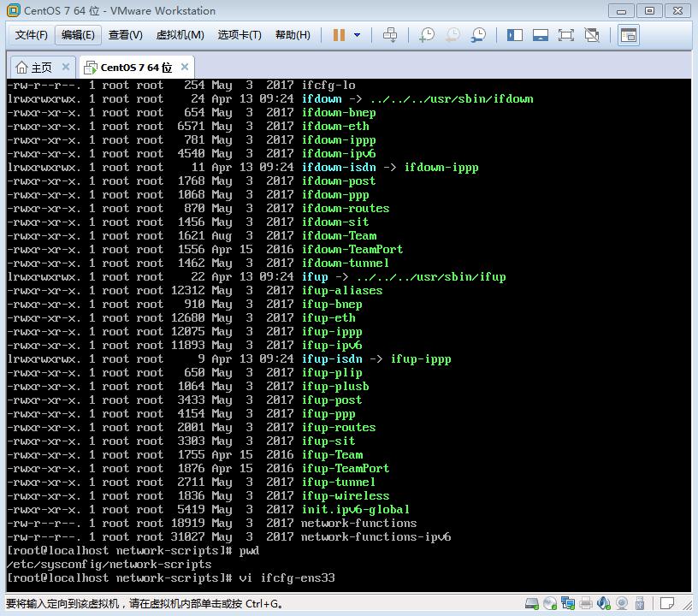The height and width of the screenshot is (616, 698).
Task: Close the 主页 tab
Action: pos(66,67)
